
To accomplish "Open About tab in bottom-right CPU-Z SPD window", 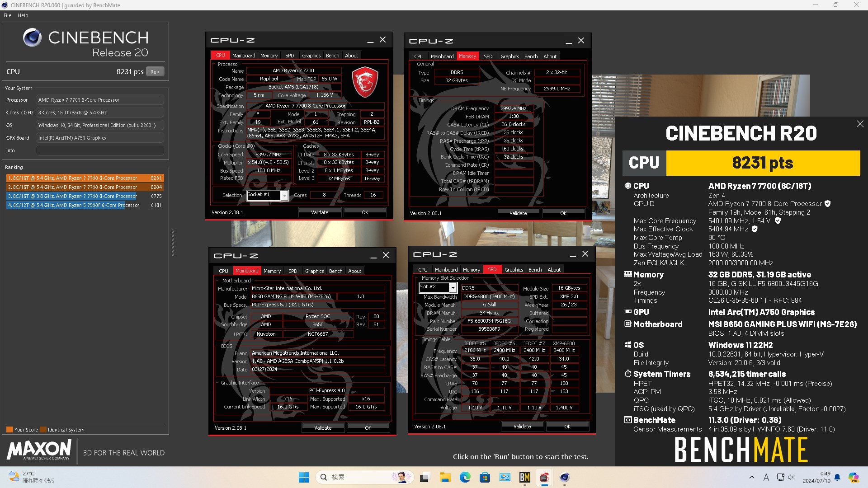I will coord(554,270).
